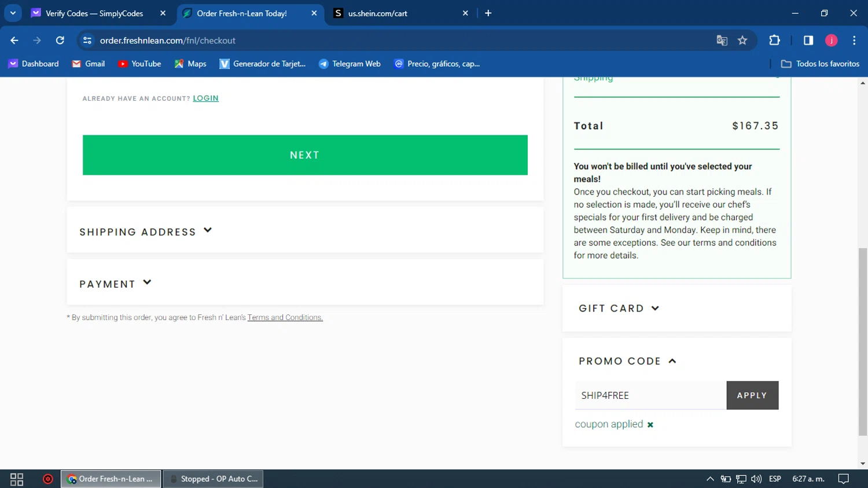Open the Windows task view button
The image size is (868, 488).
click(x=17, y=479)
